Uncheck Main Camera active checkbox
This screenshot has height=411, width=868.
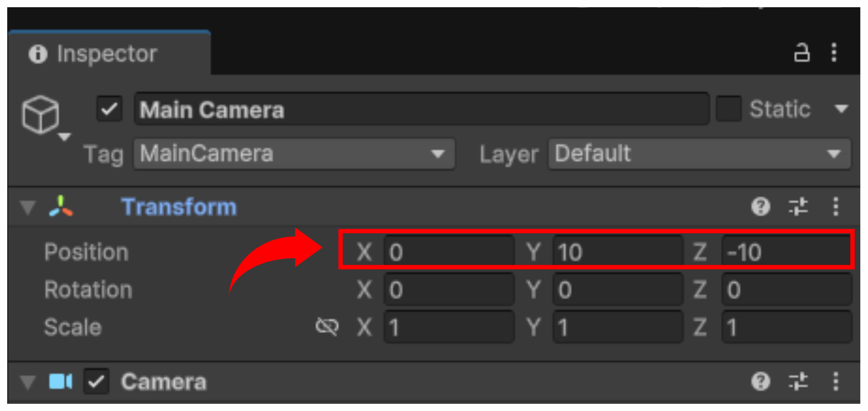[x=109, y=109]
